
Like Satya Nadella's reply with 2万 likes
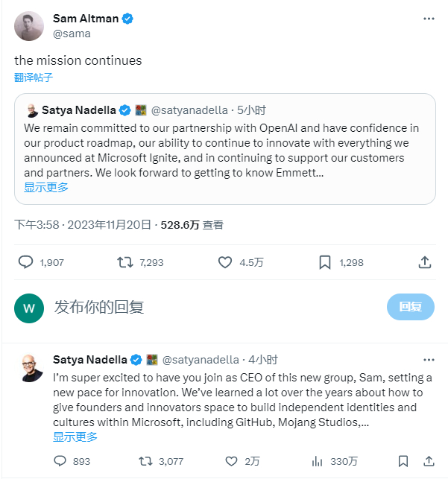click(232, 461)
